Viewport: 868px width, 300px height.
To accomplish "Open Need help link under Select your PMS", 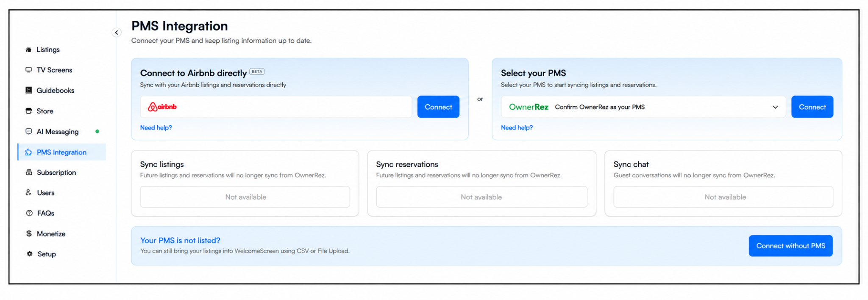I will click(517, 128).
